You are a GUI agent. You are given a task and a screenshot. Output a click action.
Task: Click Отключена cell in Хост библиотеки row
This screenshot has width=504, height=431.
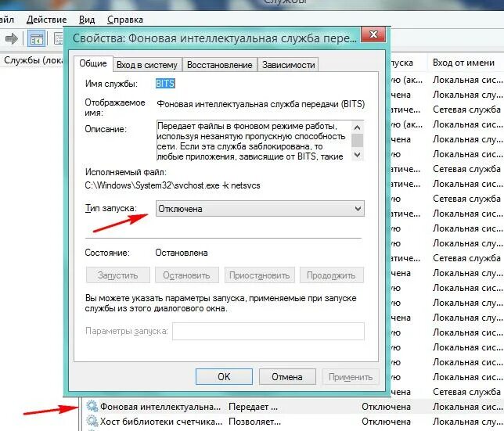(386, 421)
